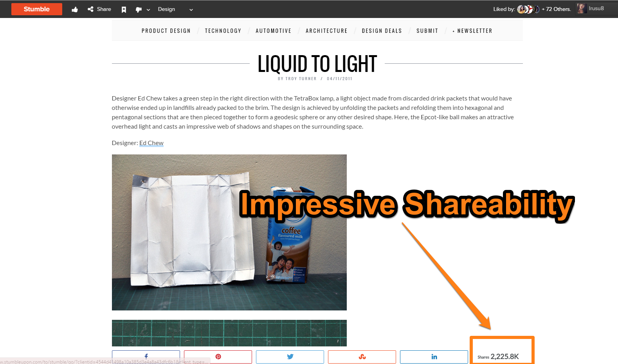Click the Liquid to Light headline
Viewport: 618px width, 364px height.
(x=317, y=64)
